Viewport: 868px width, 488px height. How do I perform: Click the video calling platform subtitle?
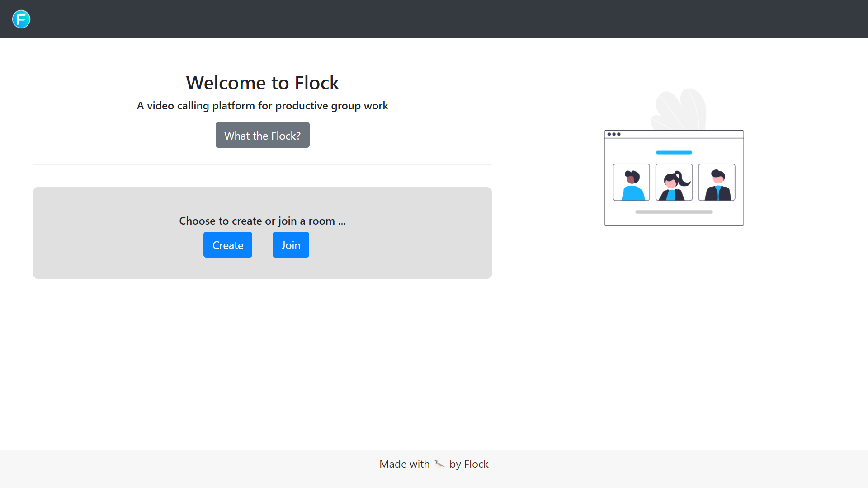point(262,106)
